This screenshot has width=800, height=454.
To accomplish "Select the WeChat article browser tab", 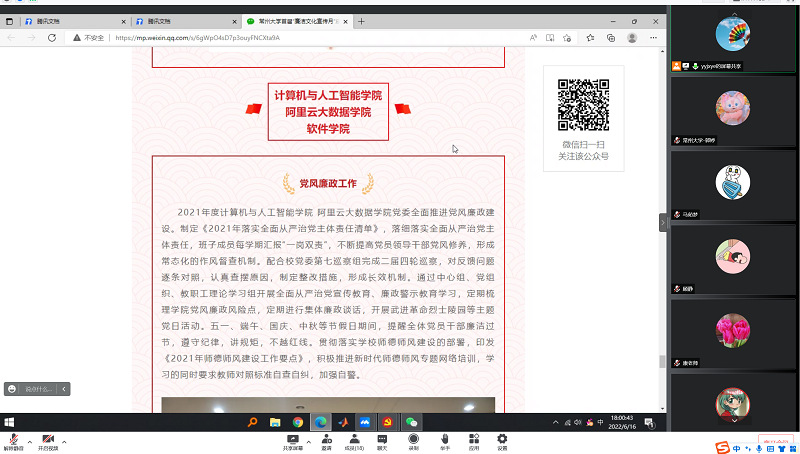I will click(x=295, y=21).
